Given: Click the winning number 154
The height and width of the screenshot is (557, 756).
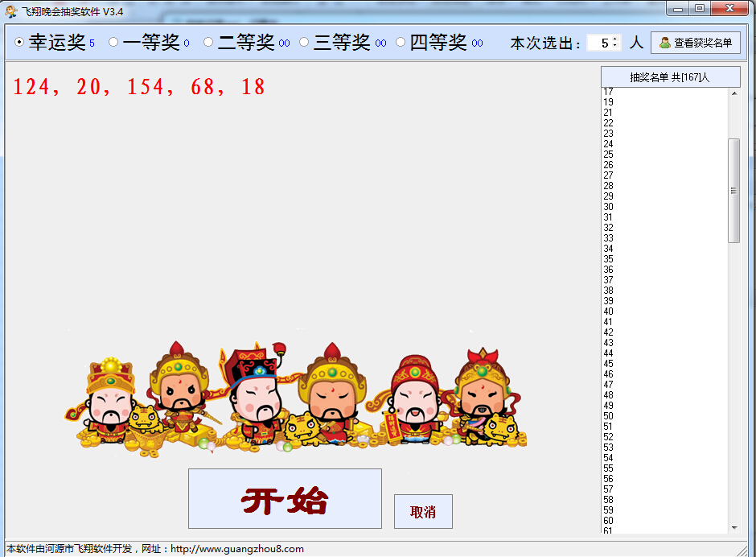Looking at the screenshot, I should click(x=146, y=87).
